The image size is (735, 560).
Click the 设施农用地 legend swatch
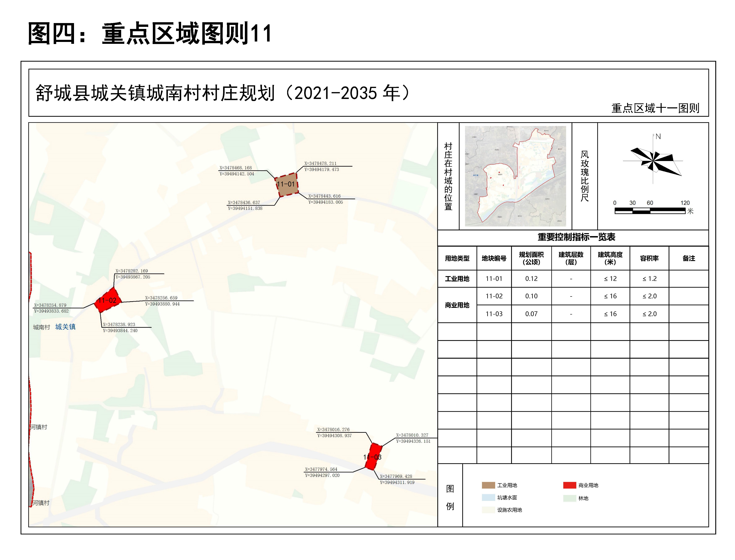[488, 510]
